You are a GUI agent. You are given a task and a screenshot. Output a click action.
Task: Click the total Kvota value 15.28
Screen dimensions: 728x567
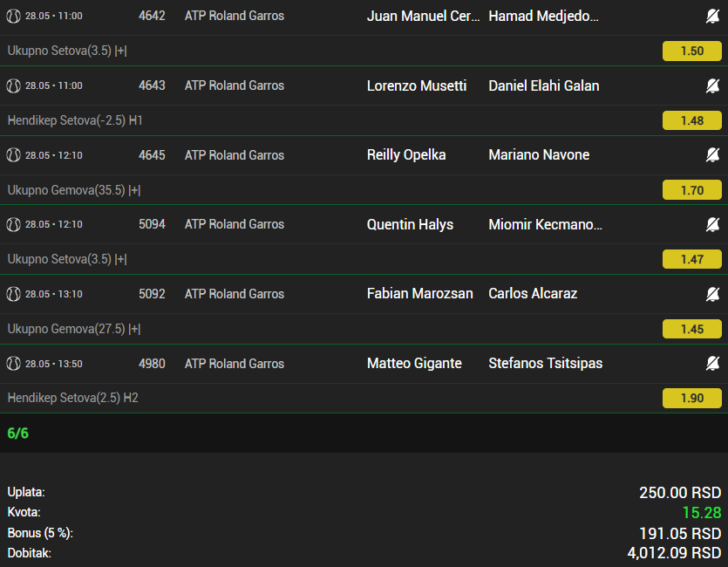click(702, 513)
